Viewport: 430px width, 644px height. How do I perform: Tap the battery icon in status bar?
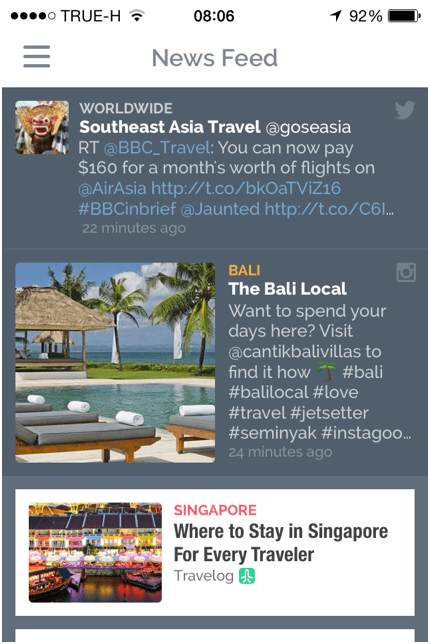coord(404,16)
